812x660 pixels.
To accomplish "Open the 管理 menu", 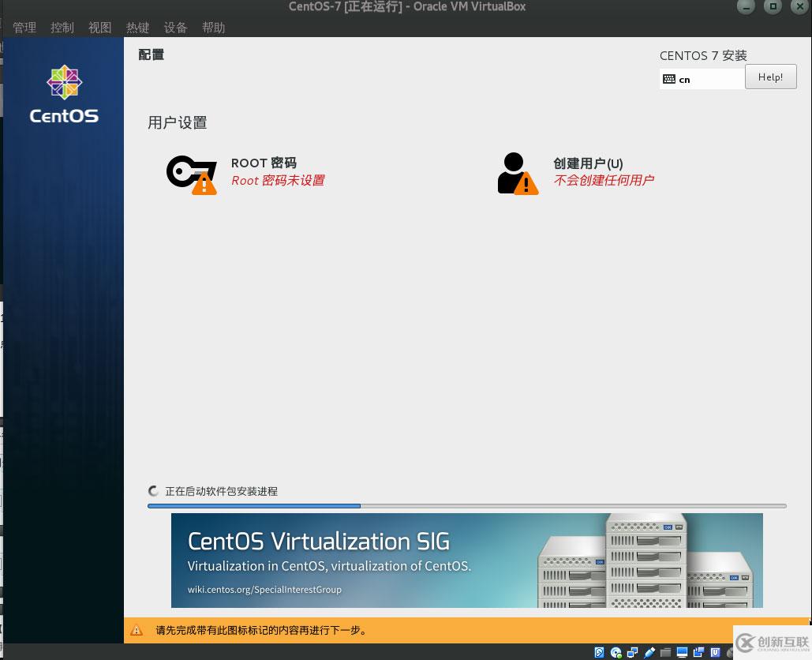I will click(24, 28).
